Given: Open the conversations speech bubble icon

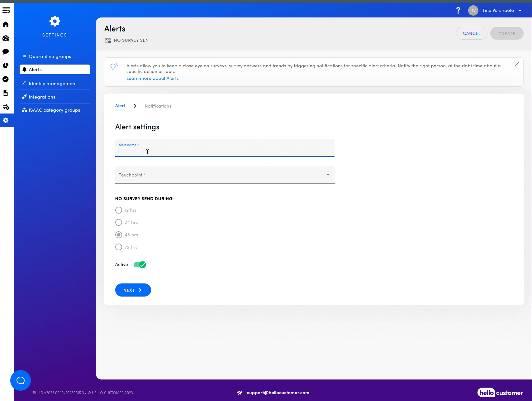Looking at the screenshot, I should [6, 52].
